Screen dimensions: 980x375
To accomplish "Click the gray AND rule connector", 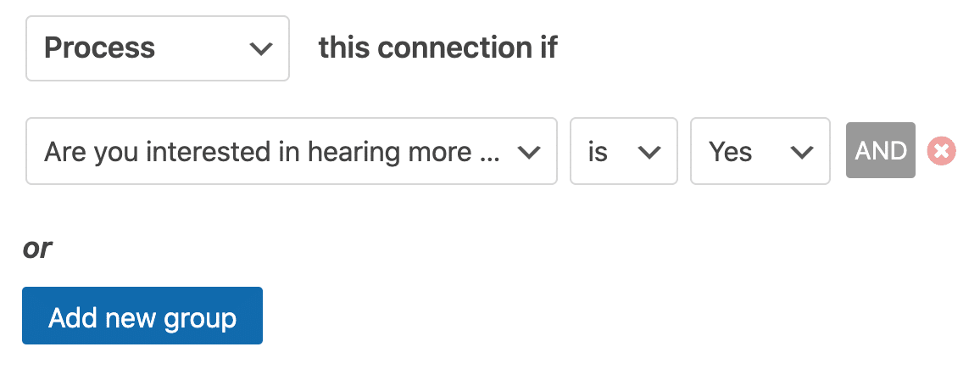I will tap(881, 151).
